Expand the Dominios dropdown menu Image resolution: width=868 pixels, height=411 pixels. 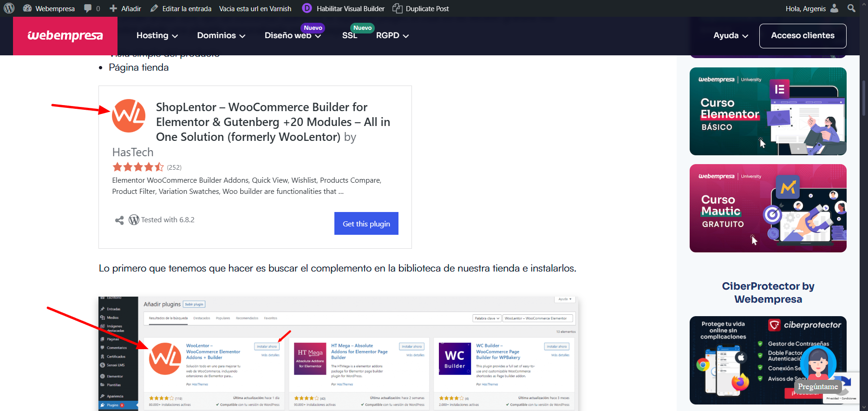tap(221, 36)
